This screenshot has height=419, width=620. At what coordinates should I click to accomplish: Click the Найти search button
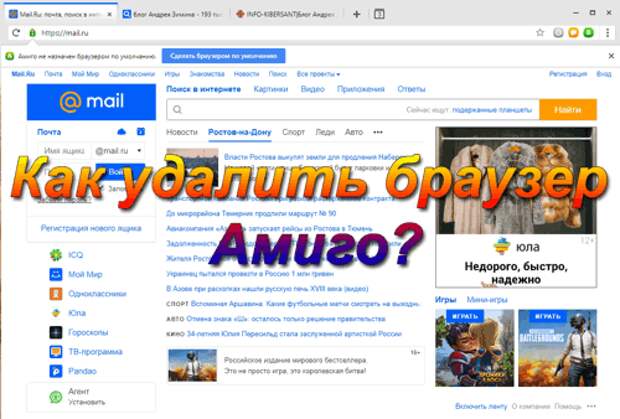pyautogui.click(x=568, y=109)
